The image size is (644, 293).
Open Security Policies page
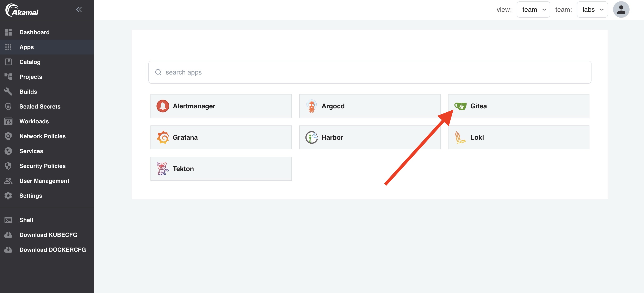point(47,166)
